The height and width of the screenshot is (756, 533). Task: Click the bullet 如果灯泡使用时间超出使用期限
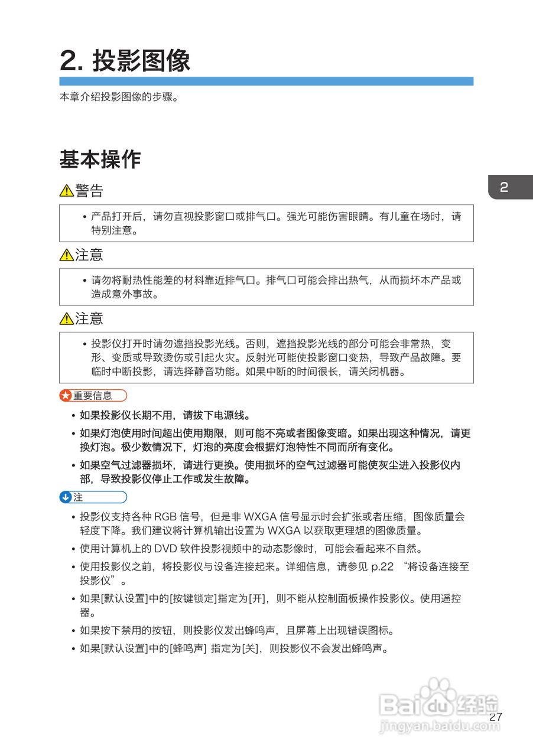[x=275, y=440]
